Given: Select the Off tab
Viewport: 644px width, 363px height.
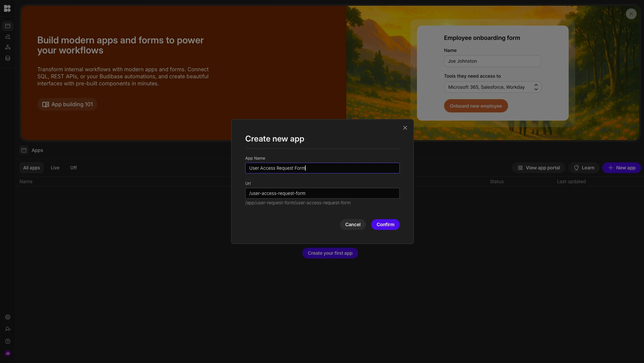Looking at the screenshot, I should pyautogui.click(x=74, y=168).
